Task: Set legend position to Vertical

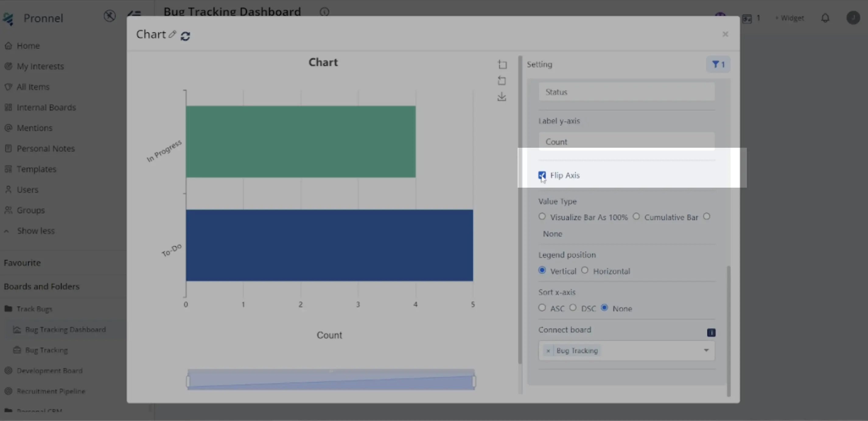Action: 542,270
